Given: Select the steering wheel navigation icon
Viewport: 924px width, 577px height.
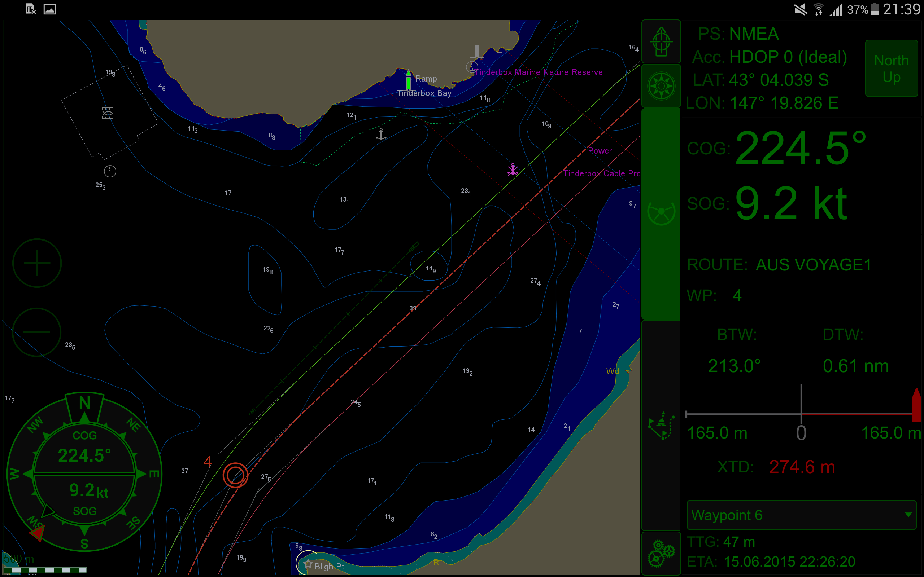Looking at the screenshot, I should [x=661, y=212].
